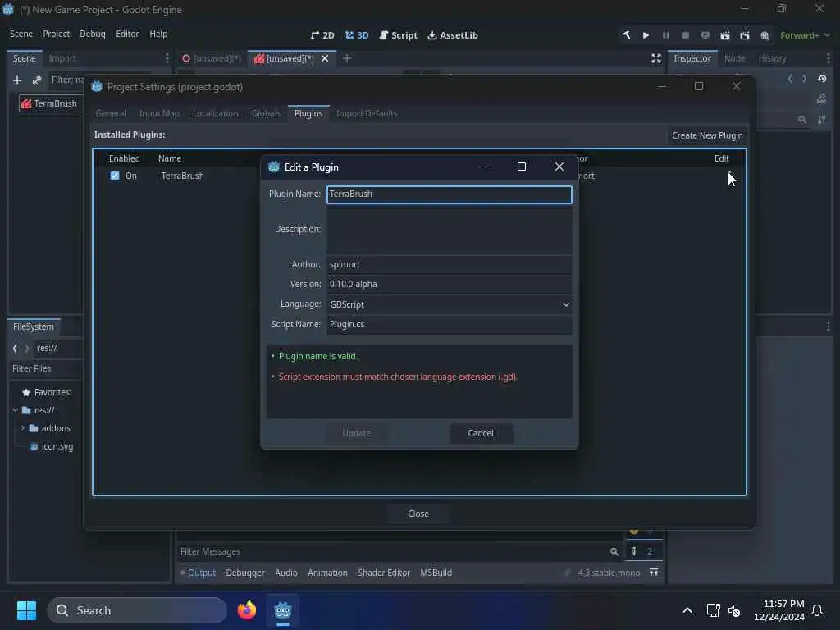
Task: Add a new scene tab
Action: (347, 58)
